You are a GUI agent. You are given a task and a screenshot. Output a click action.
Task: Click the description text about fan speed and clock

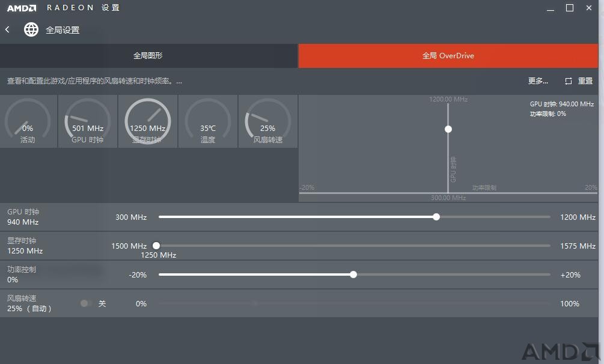(x=94, y=81)
